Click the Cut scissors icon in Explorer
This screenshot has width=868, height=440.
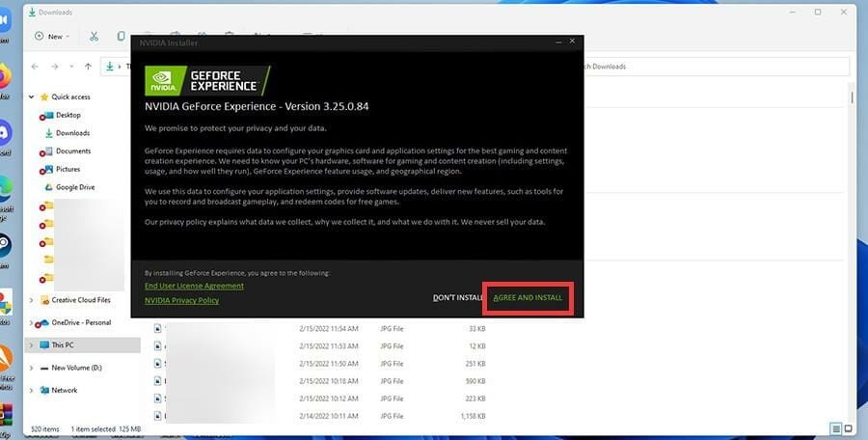coord(95,36)
